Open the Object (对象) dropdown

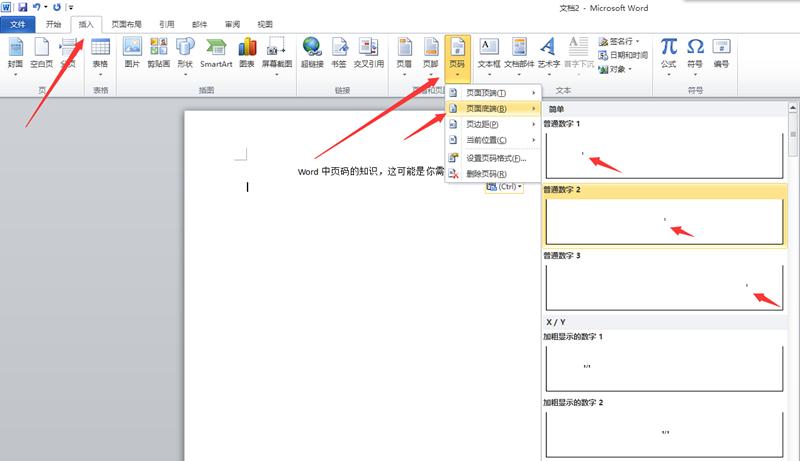pos(616,69)
